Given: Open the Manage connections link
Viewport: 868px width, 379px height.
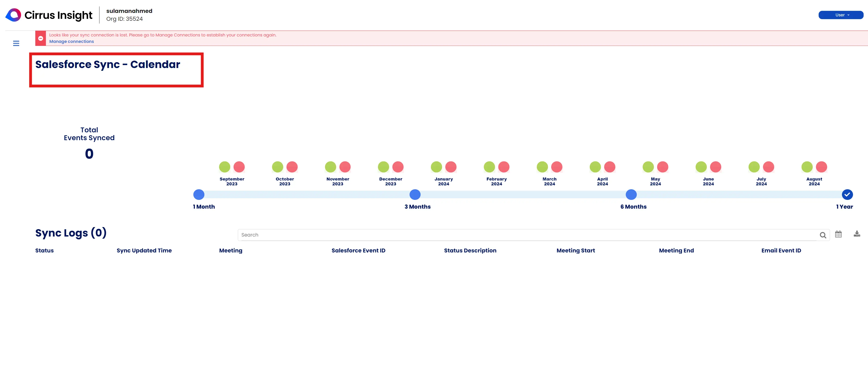Looking at the screenshot, I should [72, 42].
